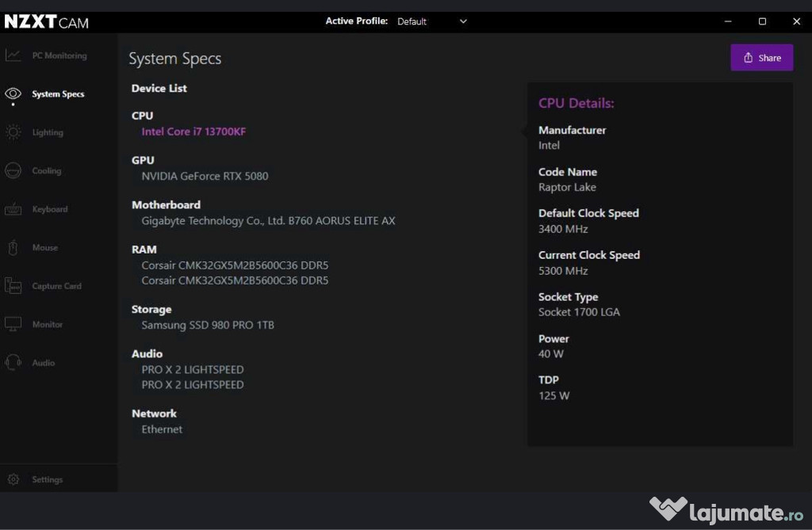The image size is (812, 530).
Task: Open the PC Monitoring section
Action: [x=59, y=55]
